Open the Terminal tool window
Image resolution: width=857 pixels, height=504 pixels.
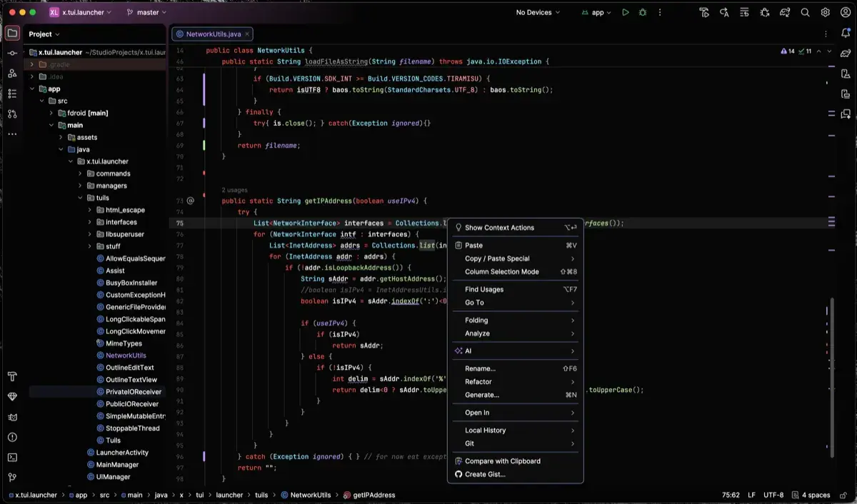coord(12,457)
